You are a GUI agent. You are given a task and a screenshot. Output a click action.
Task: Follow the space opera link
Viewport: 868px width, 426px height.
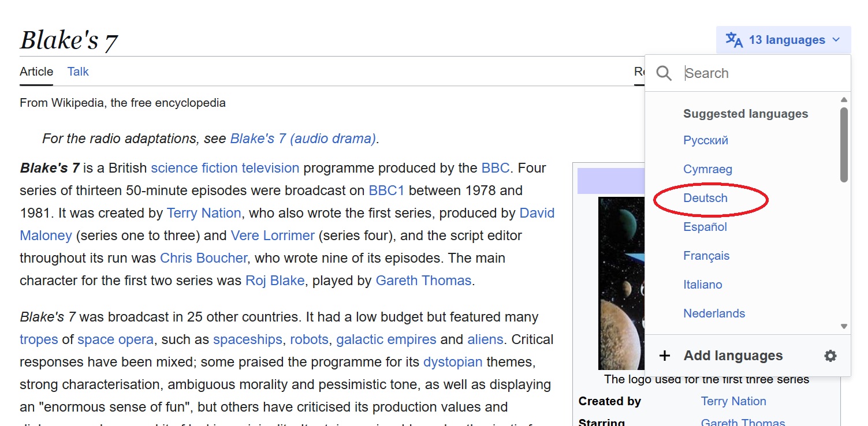click(x=116, y=339)
